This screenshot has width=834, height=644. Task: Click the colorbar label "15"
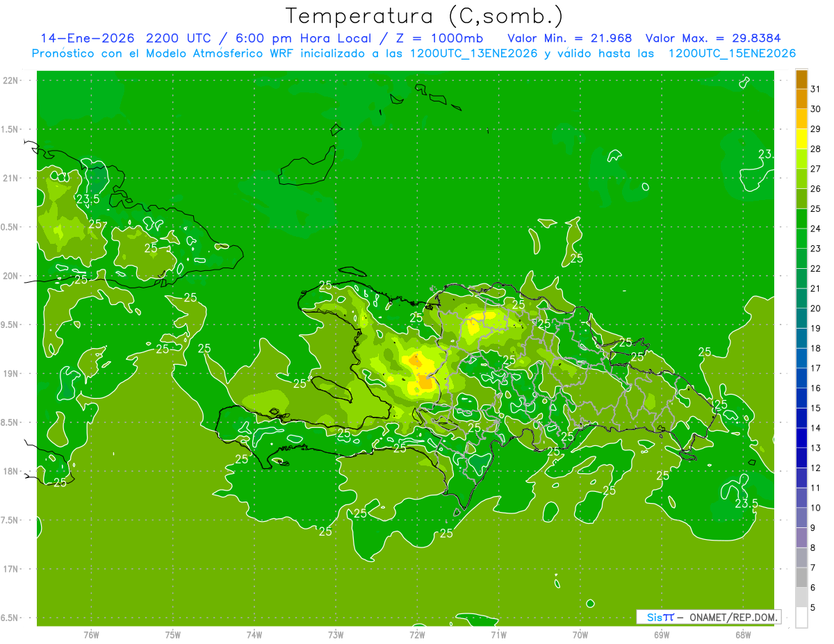pos(816,408)
